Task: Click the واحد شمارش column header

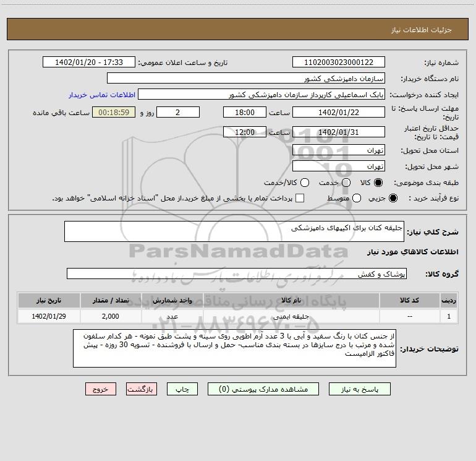Action: (172, 300)
